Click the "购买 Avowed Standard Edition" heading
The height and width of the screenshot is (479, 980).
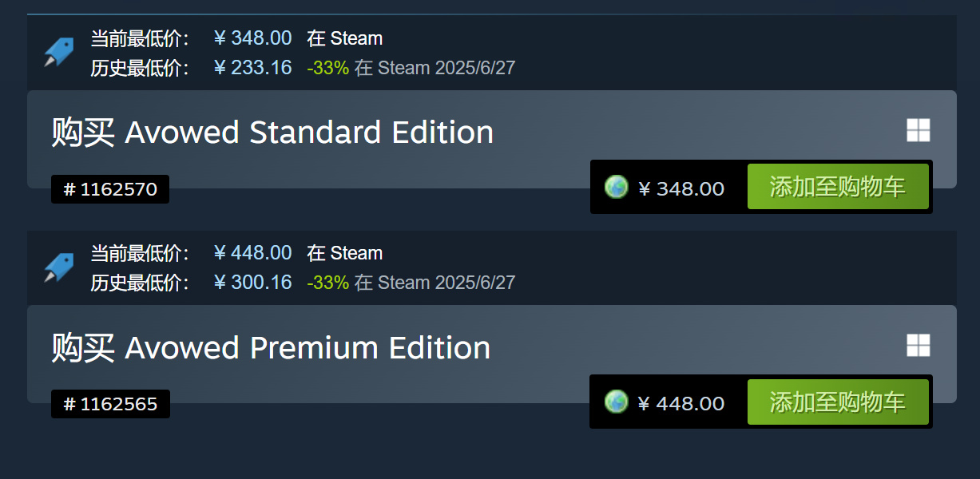click(x=272, y=133)
